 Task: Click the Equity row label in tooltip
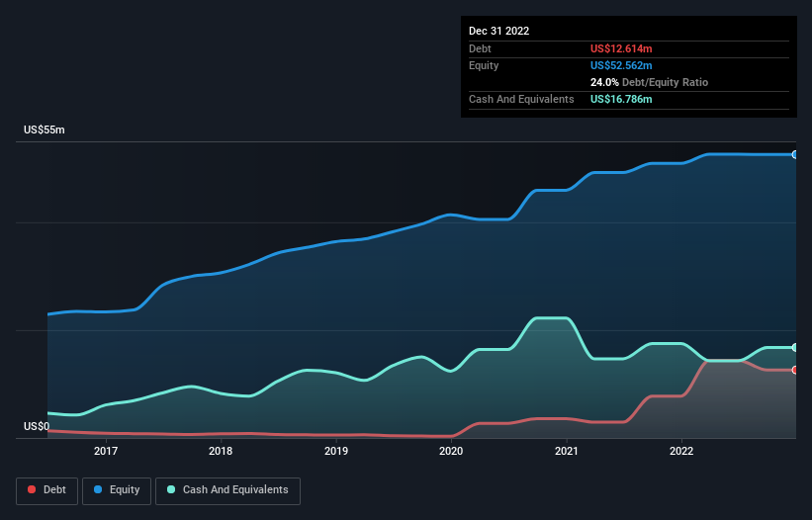[x=484, y=65]
